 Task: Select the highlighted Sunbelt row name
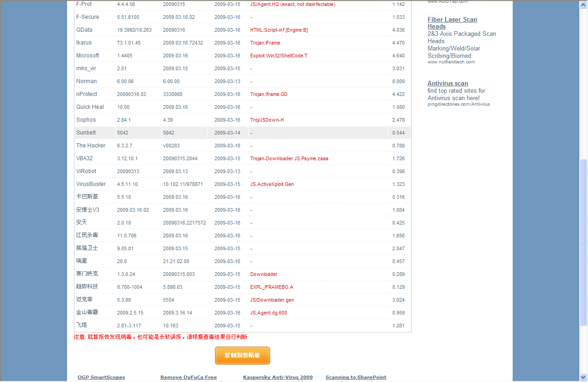86,133
